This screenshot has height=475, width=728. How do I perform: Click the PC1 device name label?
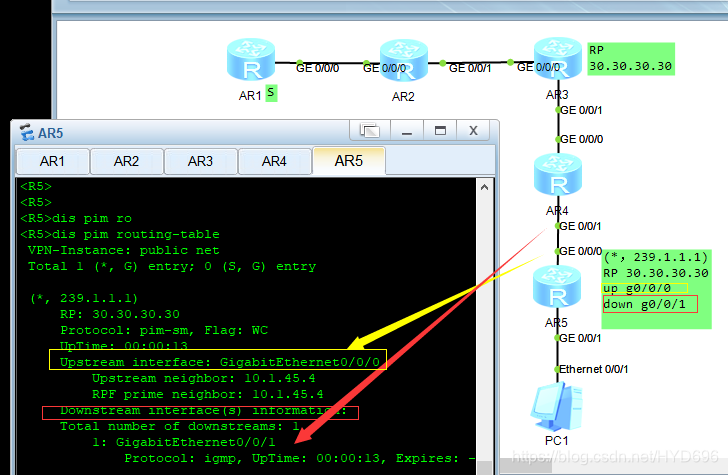556,440
